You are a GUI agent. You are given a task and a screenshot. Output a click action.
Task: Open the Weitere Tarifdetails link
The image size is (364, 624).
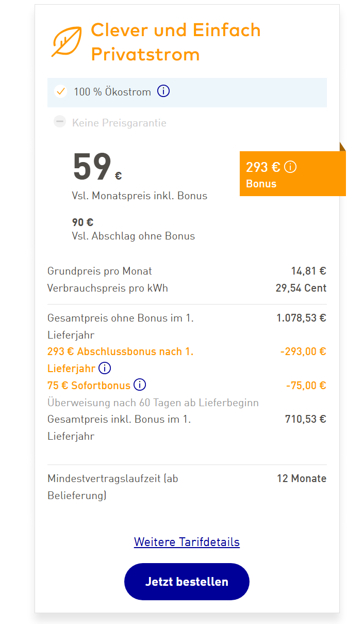click(187, 542)
